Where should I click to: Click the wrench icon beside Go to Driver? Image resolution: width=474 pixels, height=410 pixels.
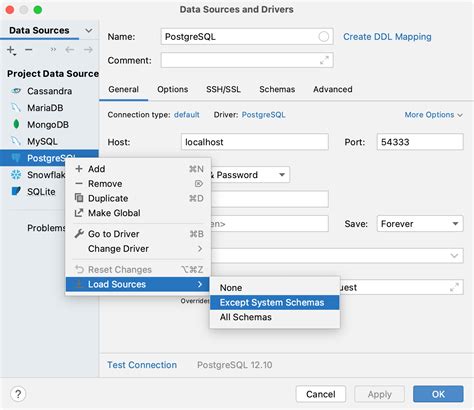[x=79, y=234]
